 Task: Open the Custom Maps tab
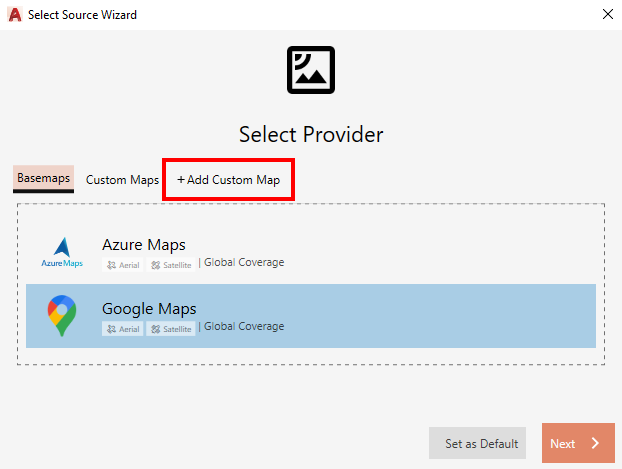tap(122, 180)
